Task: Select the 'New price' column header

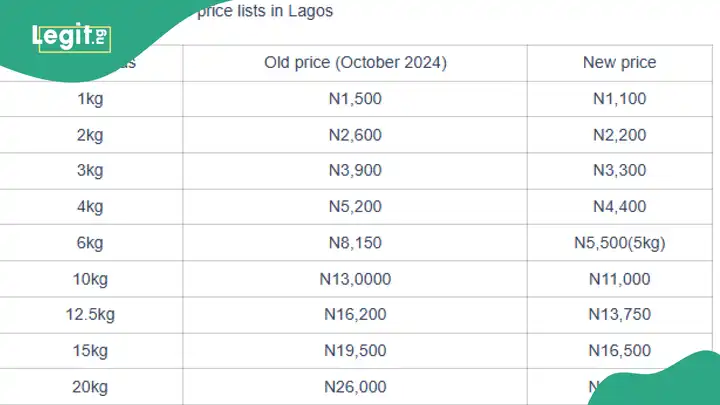Action: click(x=619, y=62)
